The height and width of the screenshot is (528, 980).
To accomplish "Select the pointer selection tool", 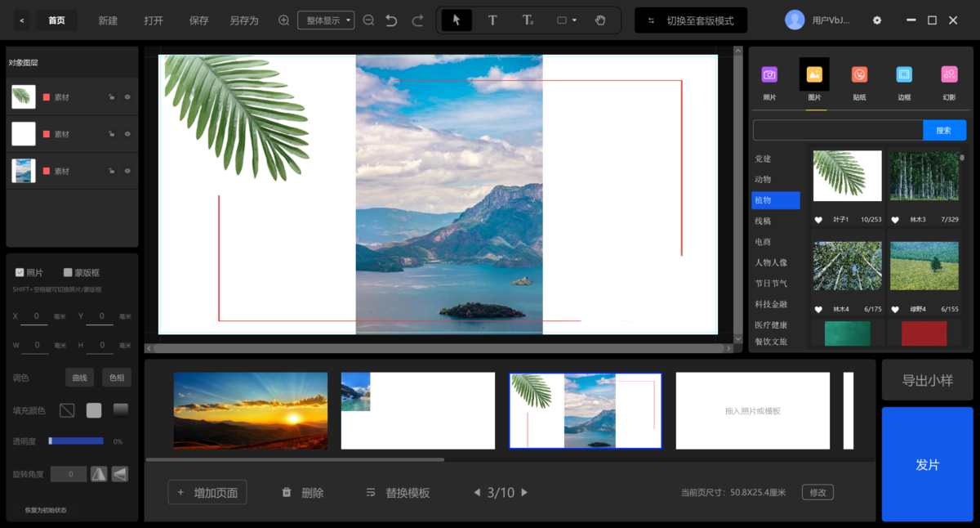I will click(457, 20).
